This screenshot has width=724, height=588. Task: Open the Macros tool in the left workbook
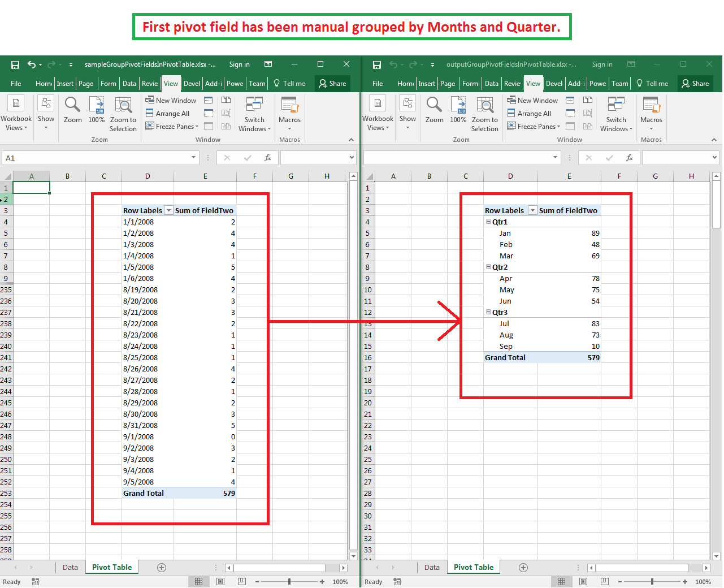coord(289,113)
